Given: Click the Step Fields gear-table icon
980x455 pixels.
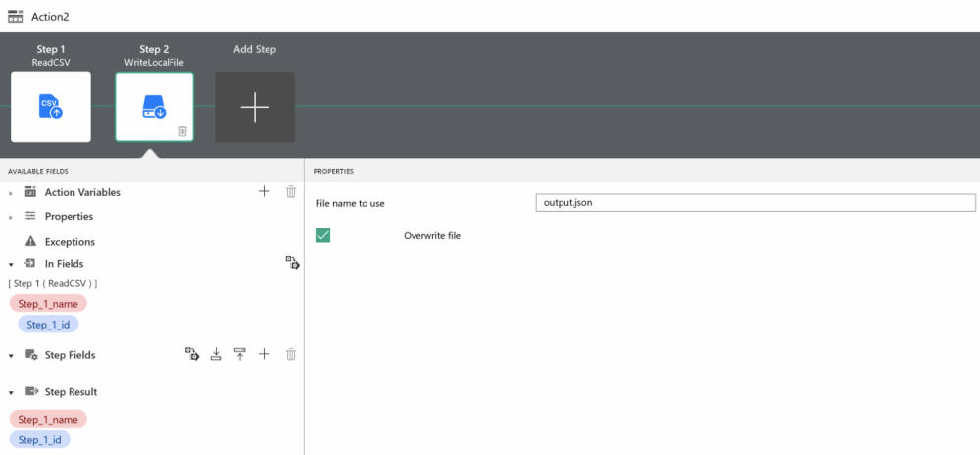Looking at the screenshot, I should tap(31, 354).
